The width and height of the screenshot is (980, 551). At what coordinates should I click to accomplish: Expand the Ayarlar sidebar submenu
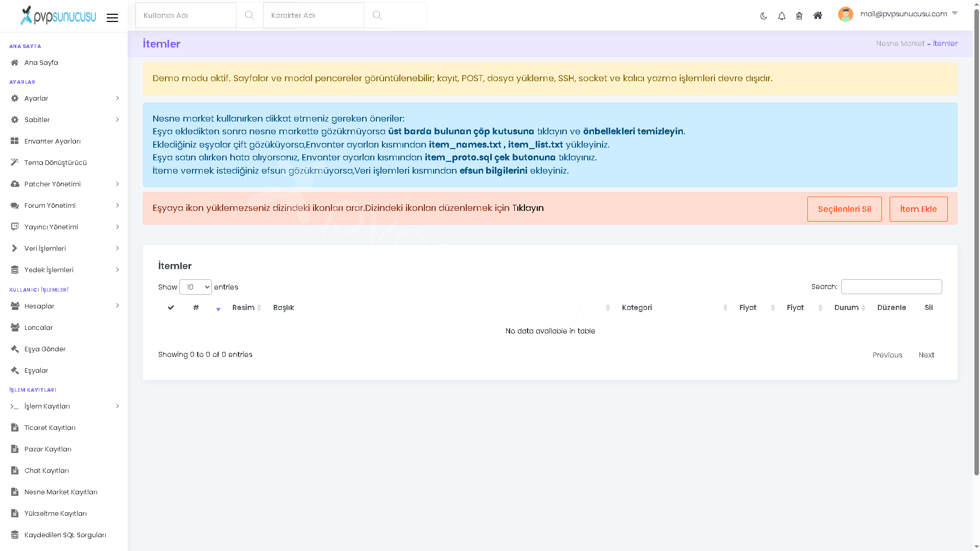[64, 98]
